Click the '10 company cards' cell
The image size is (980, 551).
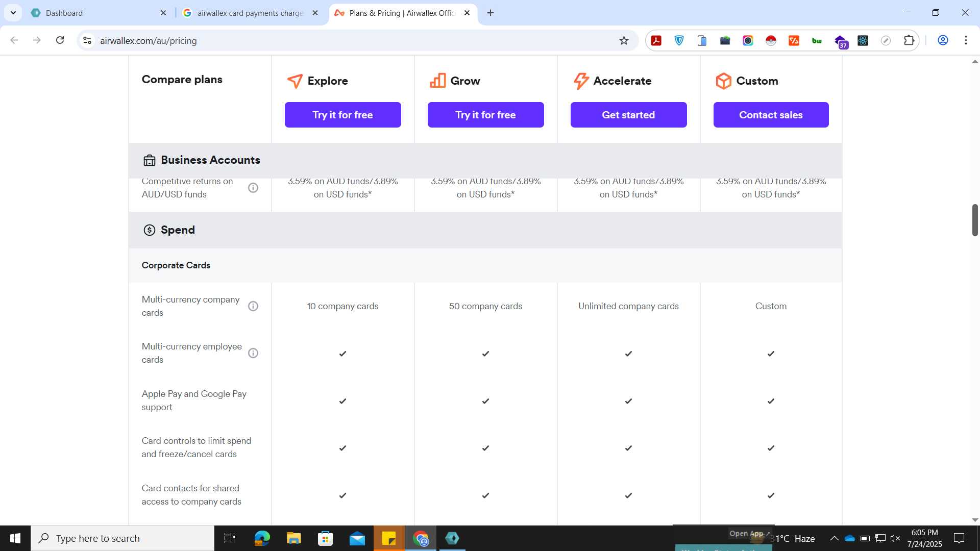point(343,306)
